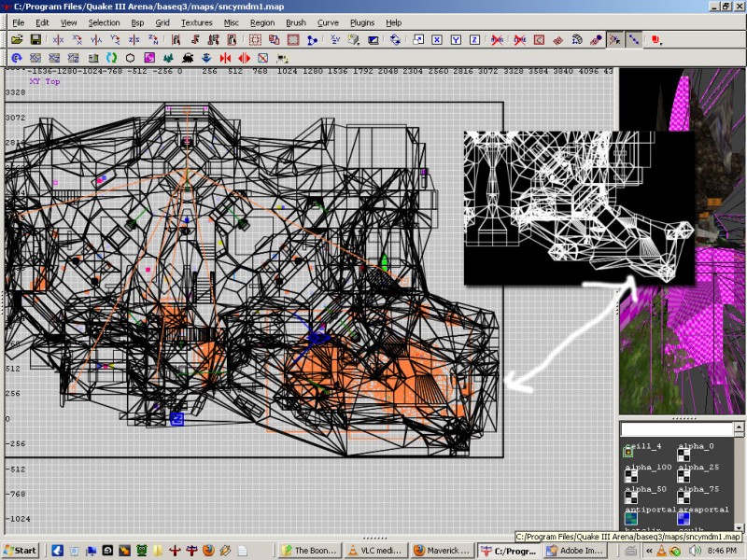747x560 pixels.
Task: Click the cubic clip camera icon
Action: point(373,40)
